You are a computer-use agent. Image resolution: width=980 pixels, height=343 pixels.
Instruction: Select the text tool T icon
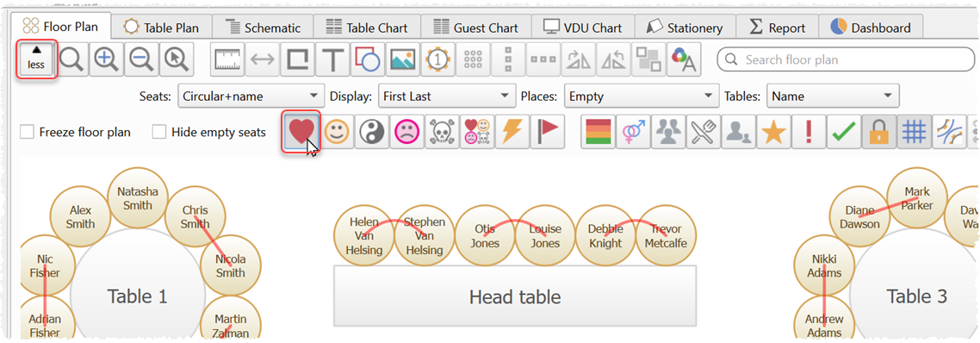click(x=333, y=59)
